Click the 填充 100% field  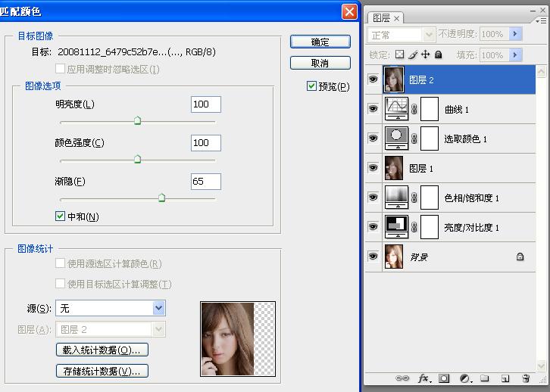[x=494, y=55]
